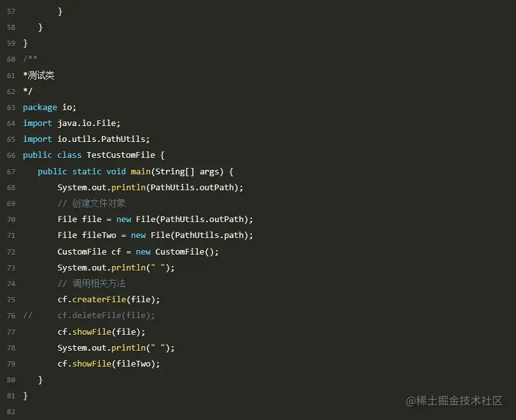Image resolution: width=516 pixels, height=420 pixels.
Task: Click line number 82 in the gutter
Action: point(11,412)
